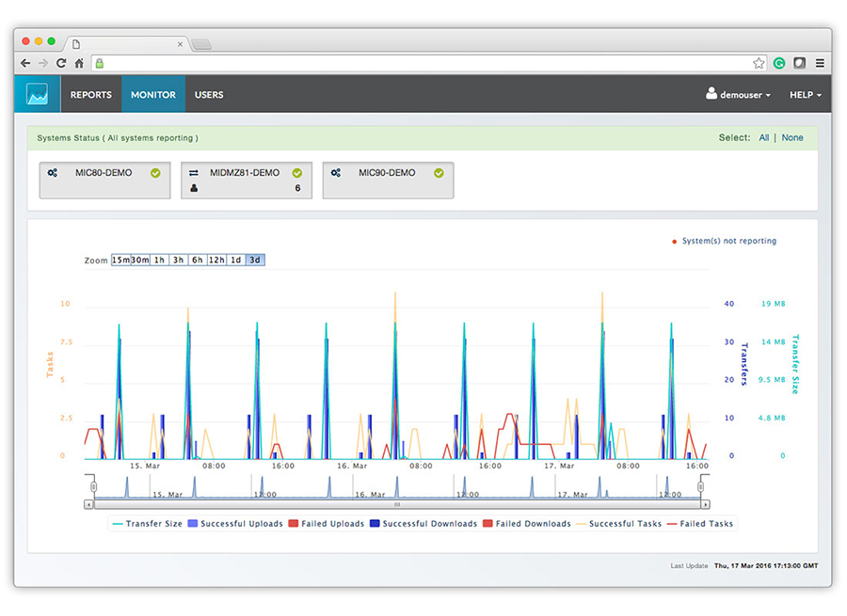This screenshot has height=616, width=847.
Task: Click navigator scrollbar right arrow
Action: (705, 504)
